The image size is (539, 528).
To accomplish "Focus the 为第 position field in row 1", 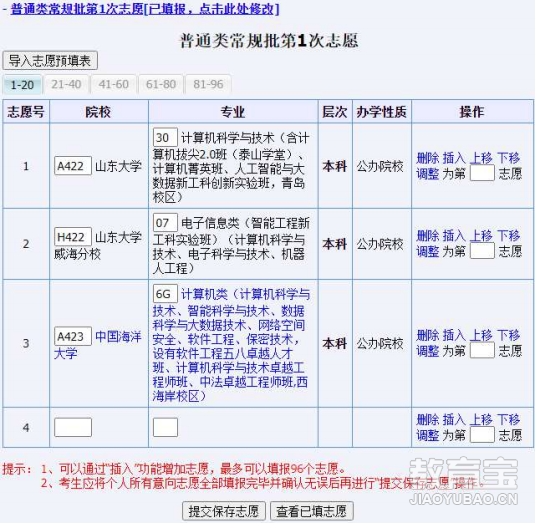I will coord(482,173).
